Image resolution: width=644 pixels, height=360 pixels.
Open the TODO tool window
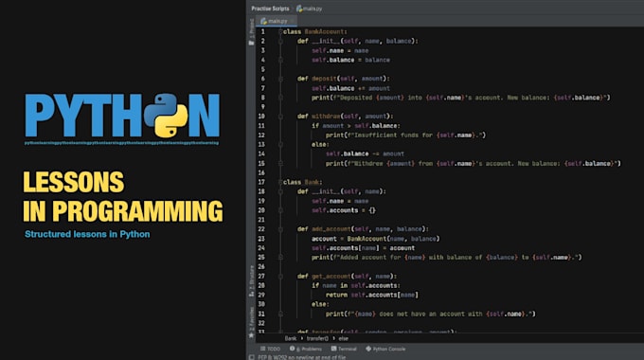pos(270,349)
